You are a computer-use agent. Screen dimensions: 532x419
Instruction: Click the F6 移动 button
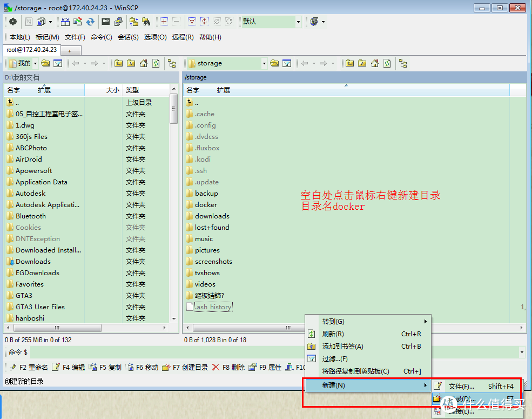click(x=142, y=368)
